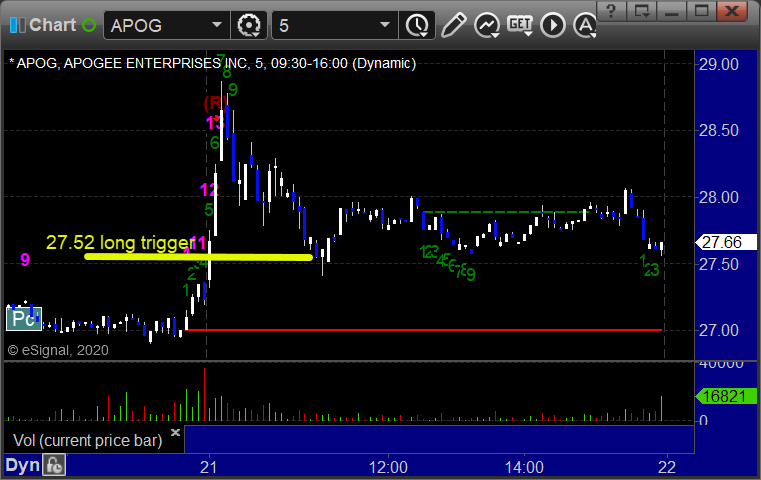Select the red horizontal line at 27.00
Viewport: 761px width, 480px height.
tap(424, 330)
